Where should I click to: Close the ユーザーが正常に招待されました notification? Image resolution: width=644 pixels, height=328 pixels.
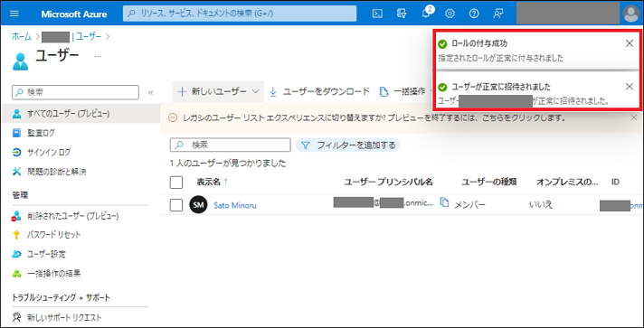[x=630, y=86]
